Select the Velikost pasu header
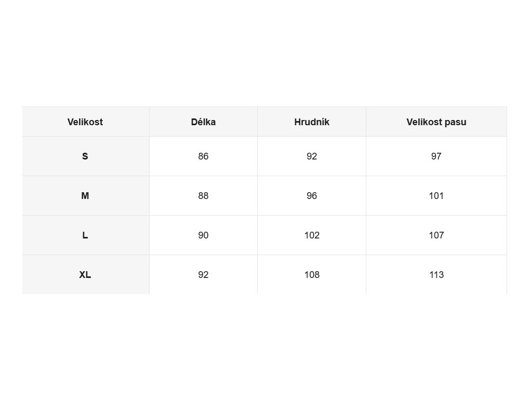This screenshot has width=532, height=399. tap(436, 122)
